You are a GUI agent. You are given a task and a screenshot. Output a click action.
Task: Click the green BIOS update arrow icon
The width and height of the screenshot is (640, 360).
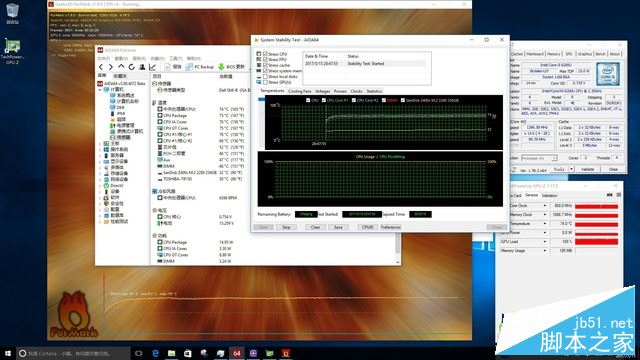click(x=221, y=67)
